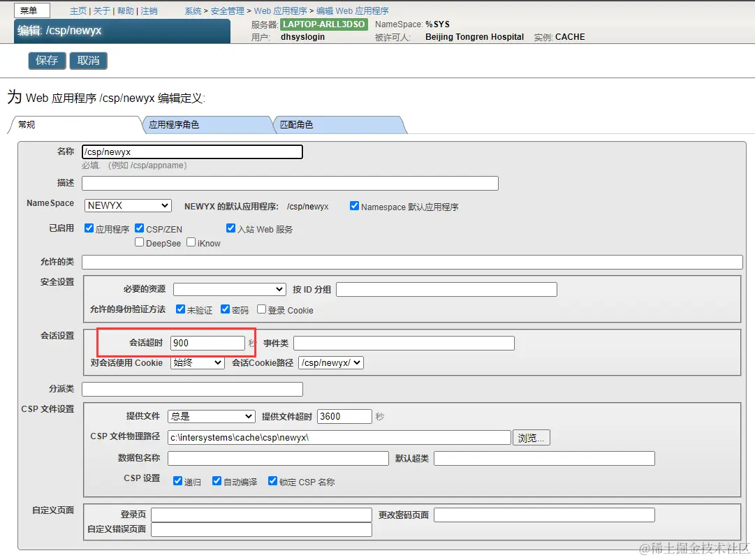Click into the 默认超类 field
The height and width of the screenshot is (560, 755).
[544, 458]
